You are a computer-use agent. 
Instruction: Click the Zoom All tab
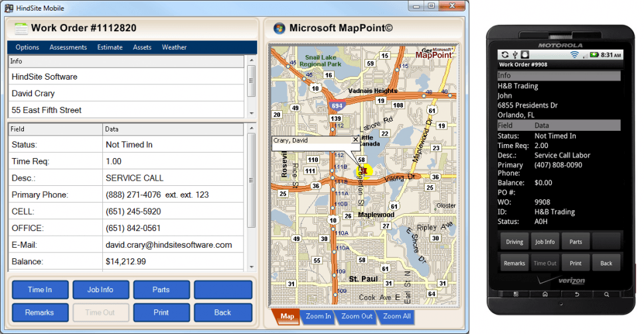pyautogui.click(x=396, y=316)
